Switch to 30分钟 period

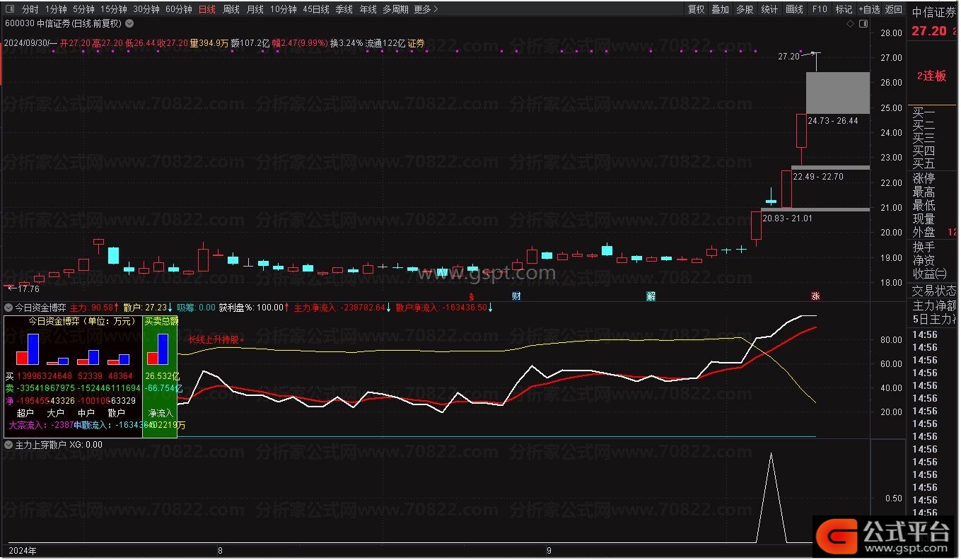click(146, 10)
